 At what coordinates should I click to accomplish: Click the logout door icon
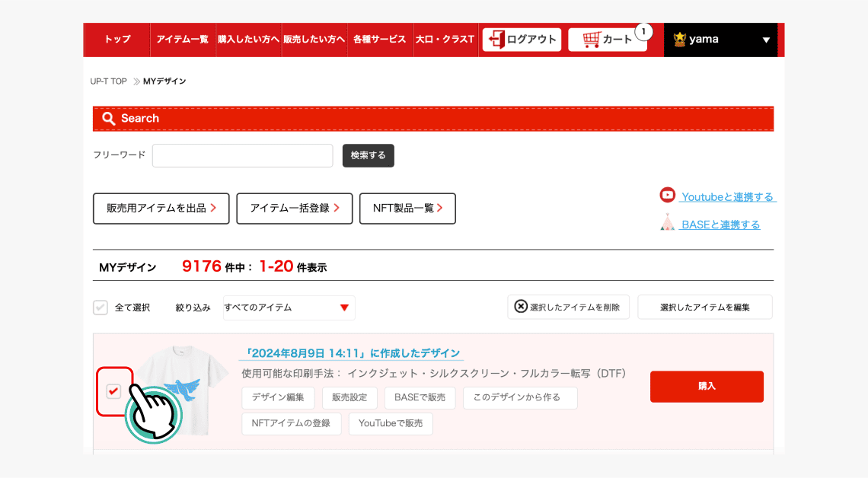496,40
